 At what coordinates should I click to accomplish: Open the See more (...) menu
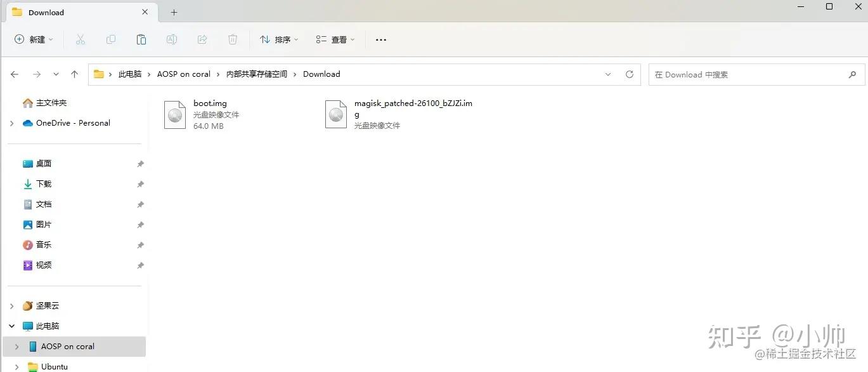tap(380, 39)
